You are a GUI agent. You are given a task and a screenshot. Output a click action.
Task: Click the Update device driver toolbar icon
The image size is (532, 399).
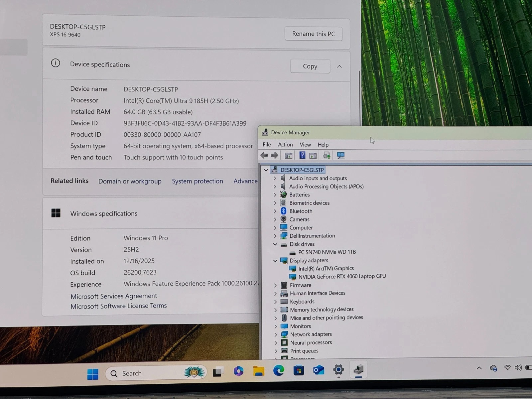coord(327,155)
